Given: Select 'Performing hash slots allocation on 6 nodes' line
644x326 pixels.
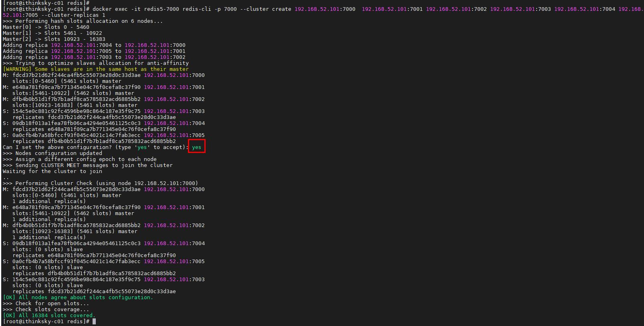Looking at the screenshot, I should 83,21.
